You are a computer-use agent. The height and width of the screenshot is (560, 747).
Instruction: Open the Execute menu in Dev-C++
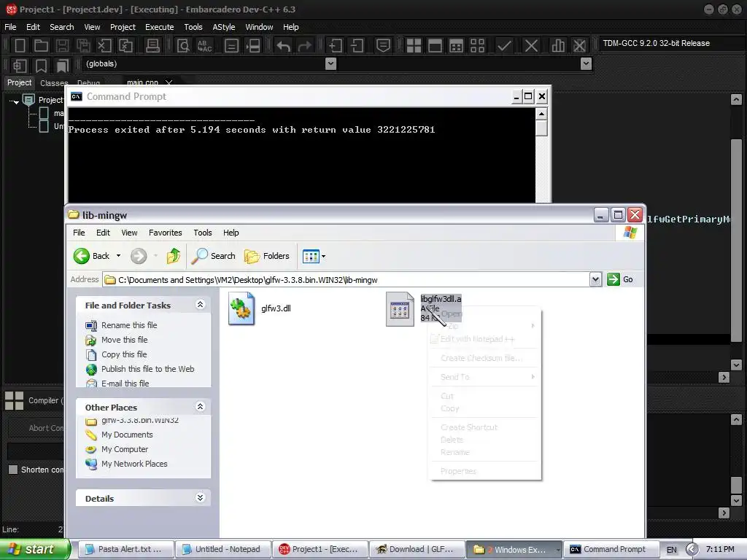tap(160, 27)
